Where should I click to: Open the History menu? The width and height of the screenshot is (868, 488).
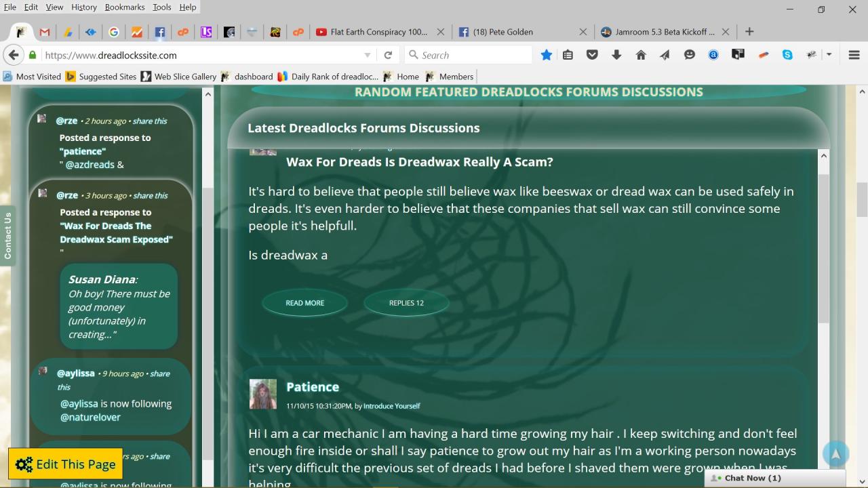[x=84, y=7]
